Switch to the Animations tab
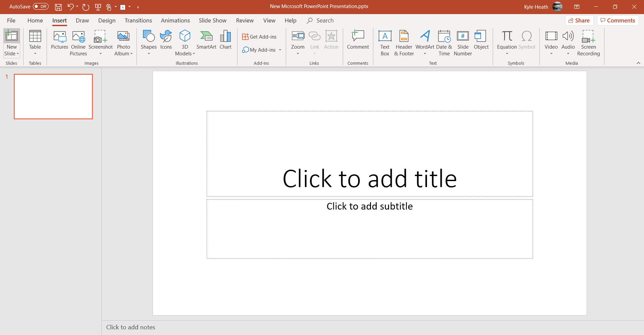644x335 pixels. click(x=175, y=20)
